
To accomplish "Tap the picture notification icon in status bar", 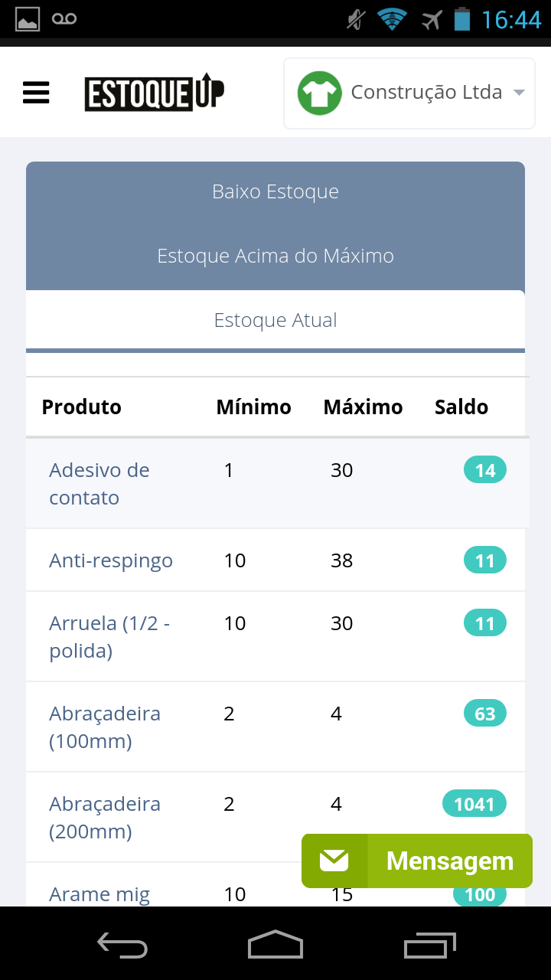I will tap(27, 19).
